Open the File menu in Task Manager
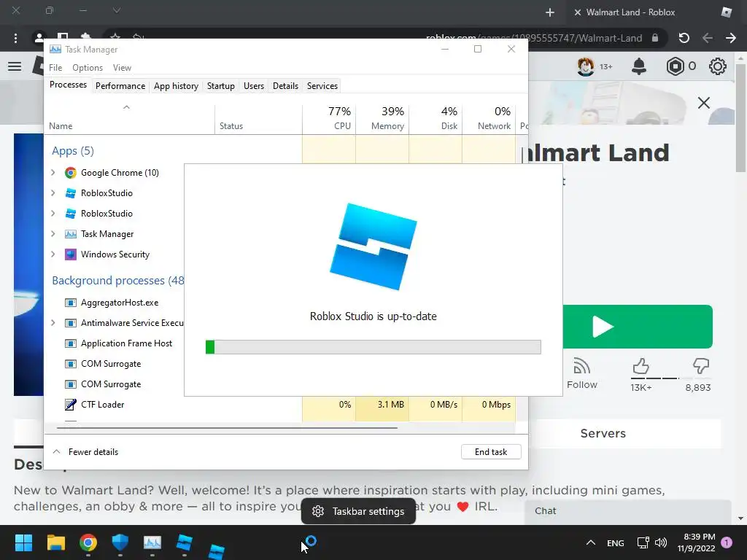Viewport: 747px width, 560px height. tap(55, 68)
